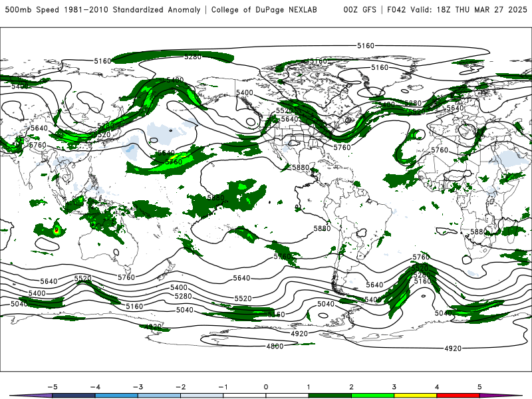Click the '3' label on the colorbar
Screen dimensions: 532x399
[x=394, y=387]
